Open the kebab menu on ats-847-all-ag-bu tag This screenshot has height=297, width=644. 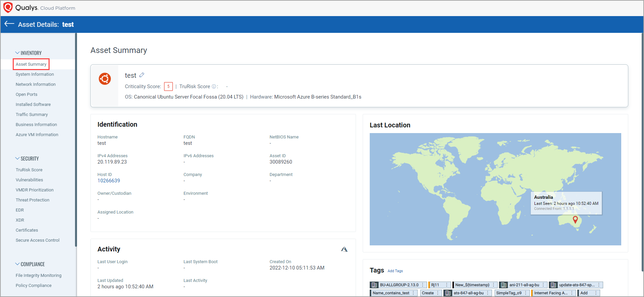click(x=488, y=293)
